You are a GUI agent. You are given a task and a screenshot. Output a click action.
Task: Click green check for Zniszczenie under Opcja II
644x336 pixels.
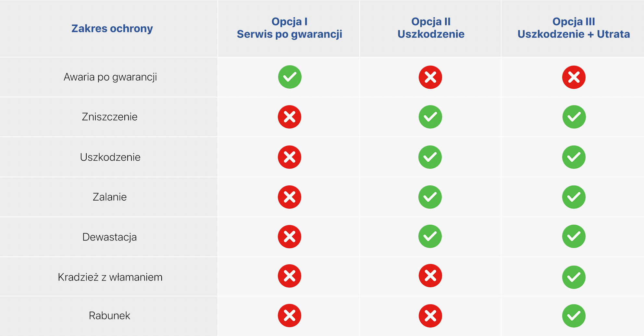[430, 117]
